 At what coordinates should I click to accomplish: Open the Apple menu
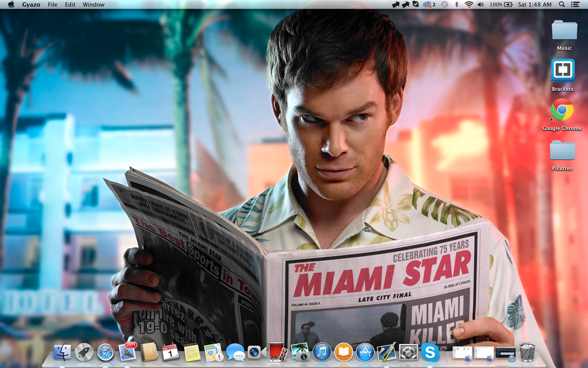click(11, 4)
